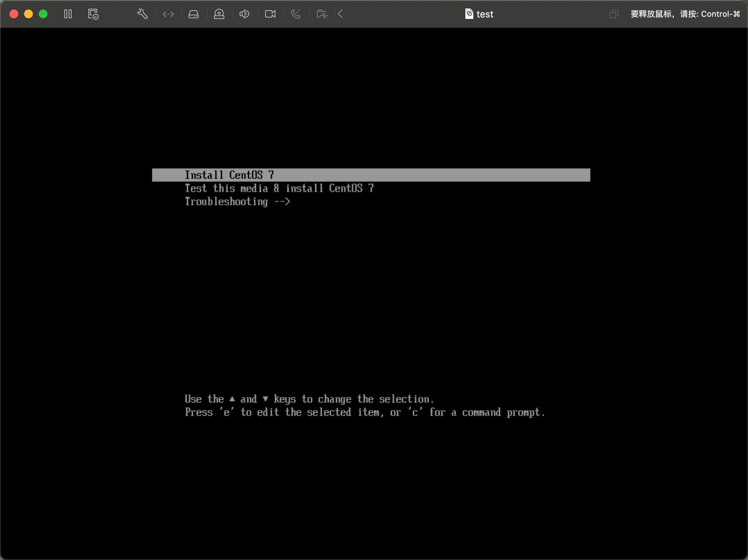Image resolution: width=748 pixels, height=560 pixels.
Task: Open virtual machine settings wrench
Action: [x=142, y=14]
